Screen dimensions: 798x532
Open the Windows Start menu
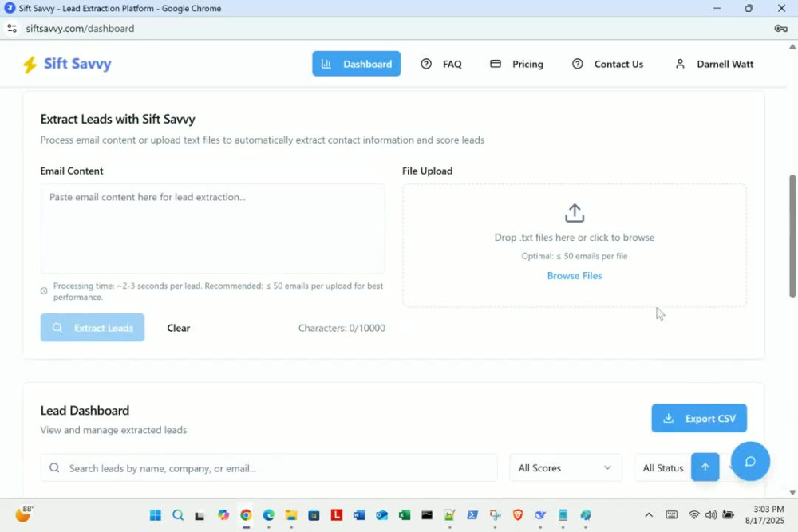(156, 515)
